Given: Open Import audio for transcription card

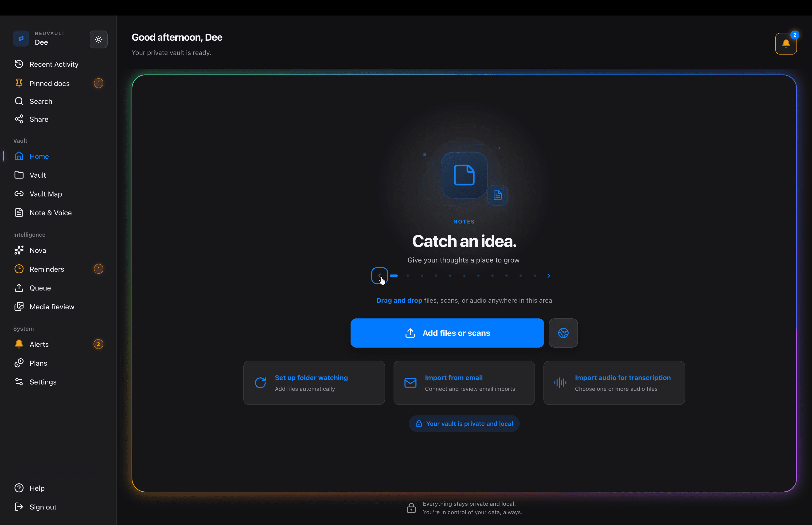Looking at the screenshot, I should 614,383.
